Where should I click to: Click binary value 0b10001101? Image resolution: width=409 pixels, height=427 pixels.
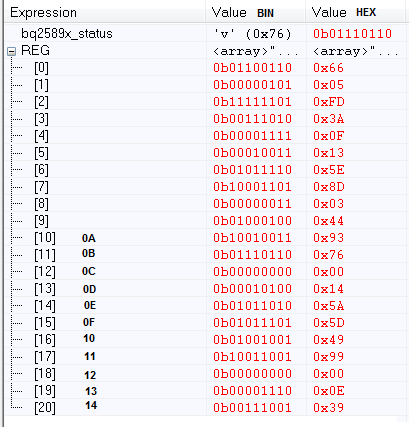click(x=253, y=187)
